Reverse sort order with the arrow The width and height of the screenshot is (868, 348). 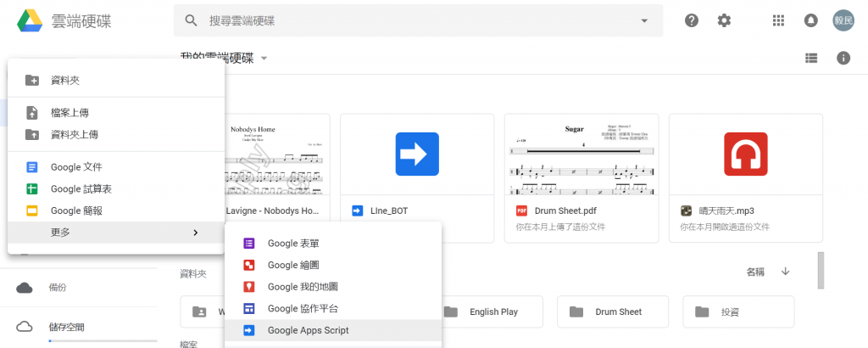click(785, 272)
